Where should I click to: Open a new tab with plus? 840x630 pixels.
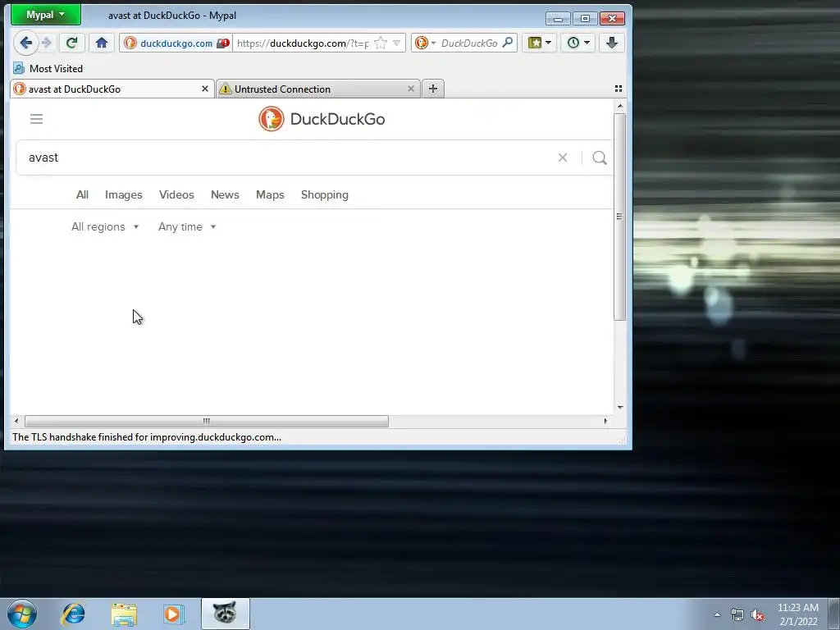pyautogui.click(x=433, y=89)
